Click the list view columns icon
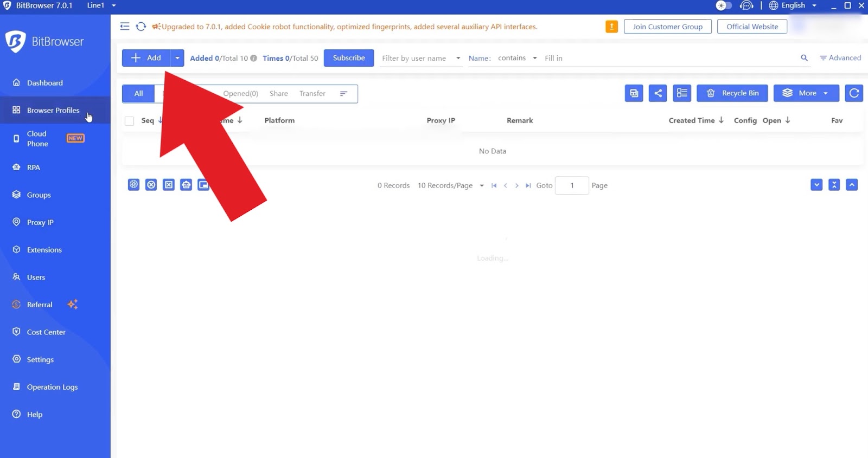The width and height of the screenshot is (868, 458). 682,93
